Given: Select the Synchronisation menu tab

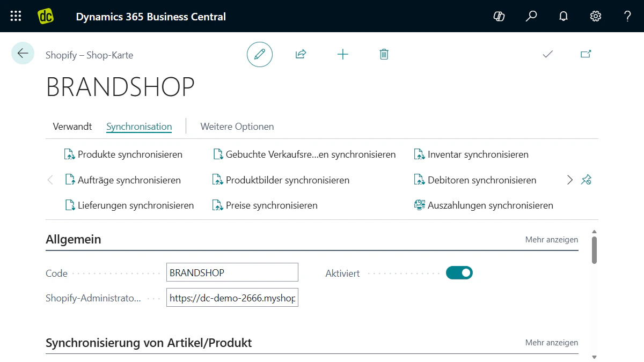Looking at the screenshot, I should point(139,127).
